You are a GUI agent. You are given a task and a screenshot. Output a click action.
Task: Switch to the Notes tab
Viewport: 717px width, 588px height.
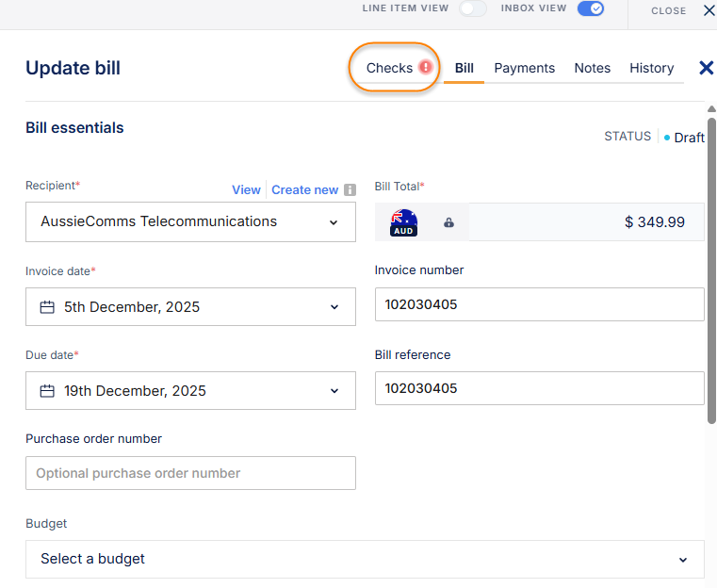point(592,68)
